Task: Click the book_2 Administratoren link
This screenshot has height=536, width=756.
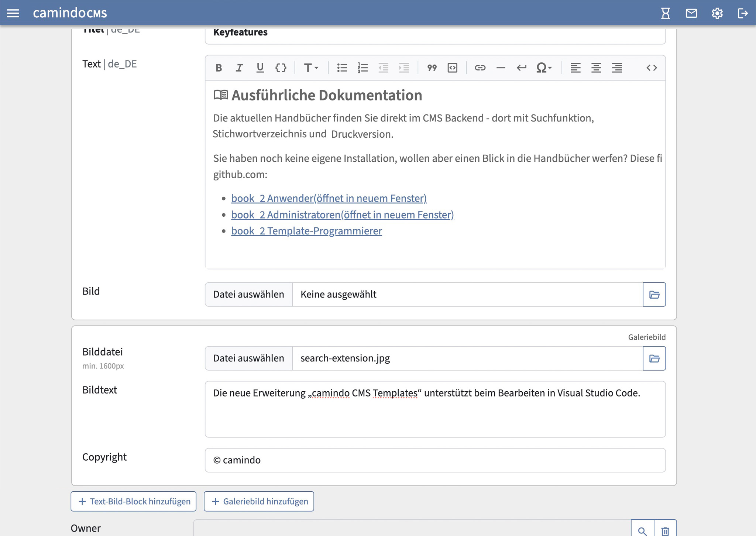Action: click(x=343, y=214)
